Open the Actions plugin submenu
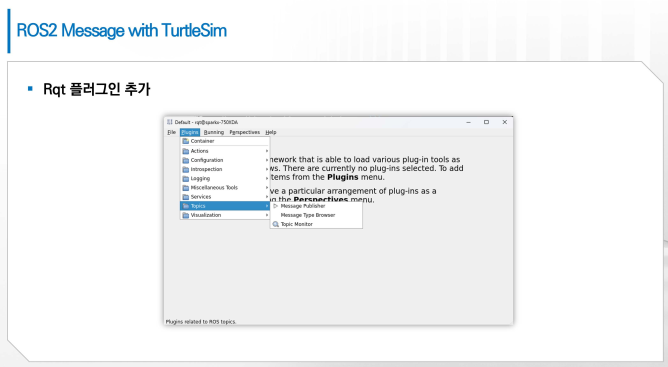The width and height of the screenshot is (668, 367). (x=225, y=151)
